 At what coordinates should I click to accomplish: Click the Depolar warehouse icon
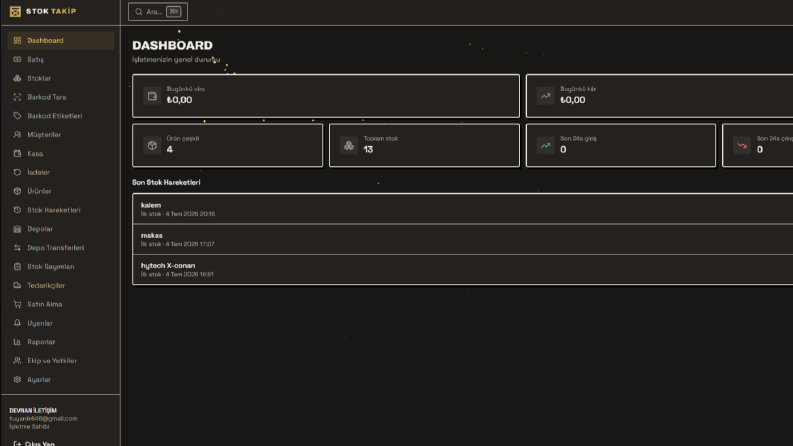point(17,229)
